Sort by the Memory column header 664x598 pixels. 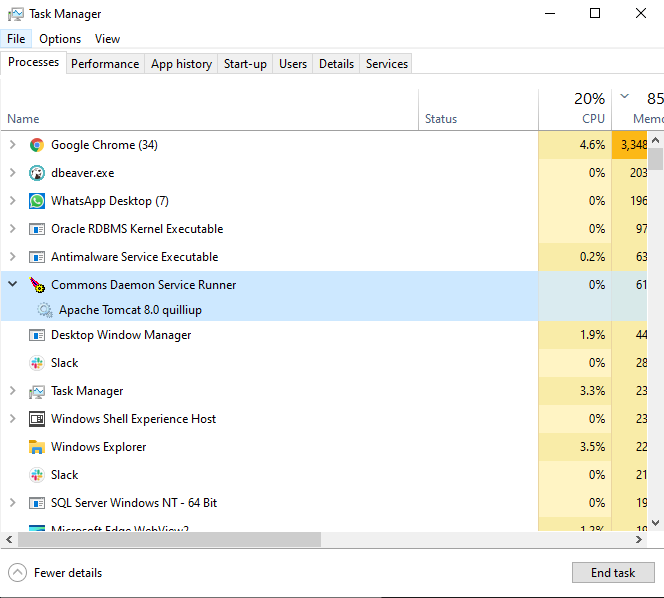tap(638, 109)
